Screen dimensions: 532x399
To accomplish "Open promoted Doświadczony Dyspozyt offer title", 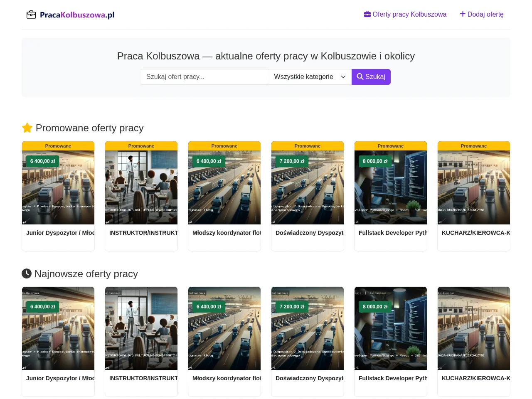I will click(310, 233).
